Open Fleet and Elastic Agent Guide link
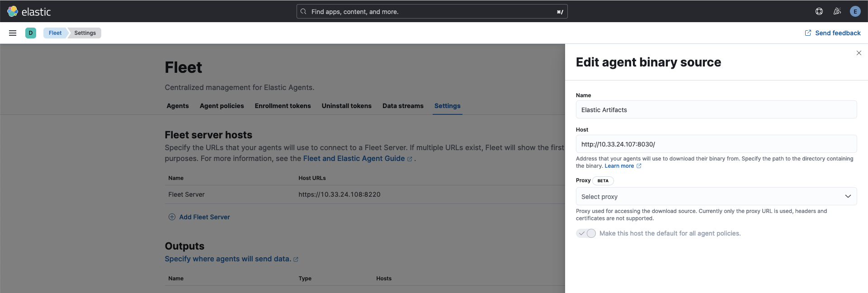Viewport: 868px width, 293px height. pyautogui.click(x=358, y=159)
